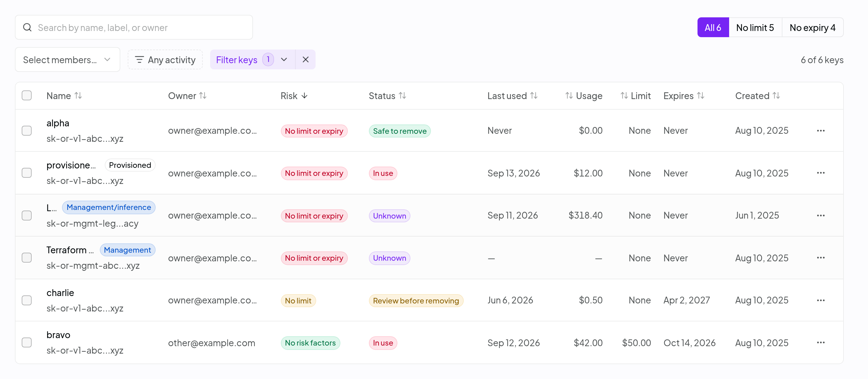This screenshot has width=868, height=379.
Task: Click the sk-or-mgmt-leg...acy key string
Action: [x=93, y=224]
